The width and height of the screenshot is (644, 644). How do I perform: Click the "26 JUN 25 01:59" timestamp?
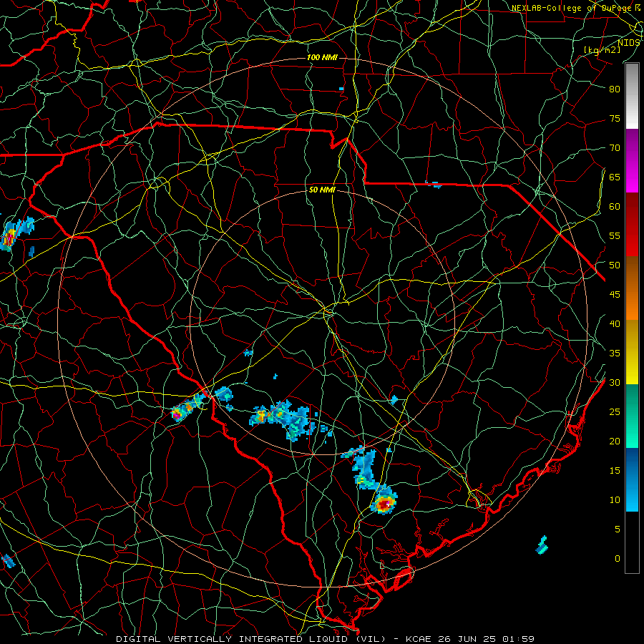pos(485,639)
